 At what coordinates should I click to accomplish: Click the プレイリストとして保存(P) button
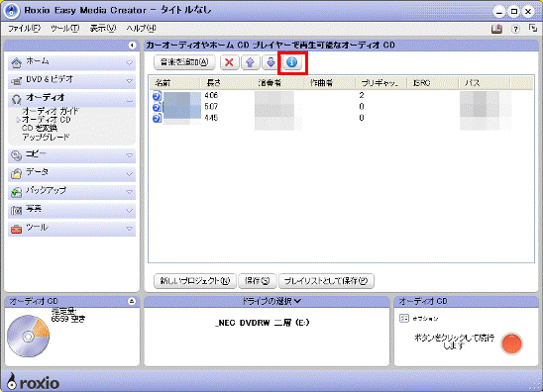click(x=326, y=281)
